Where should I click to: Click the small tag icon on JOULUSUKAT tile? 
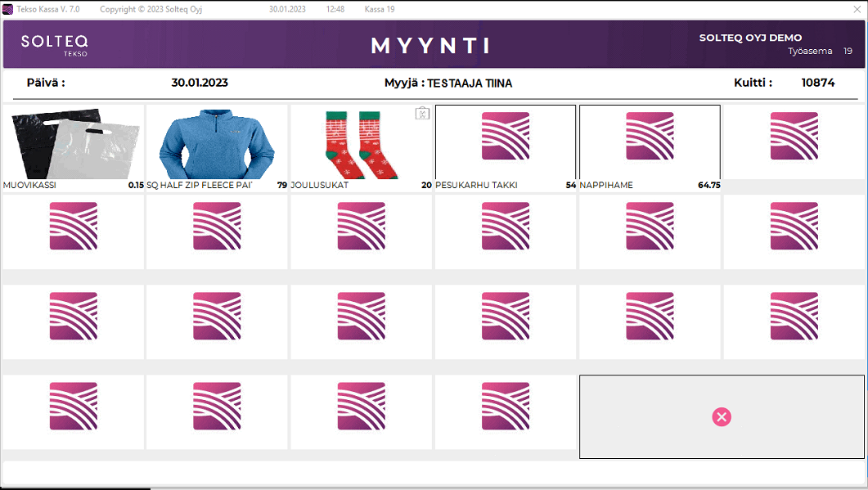pyautogui.click(x=422, y=114)
